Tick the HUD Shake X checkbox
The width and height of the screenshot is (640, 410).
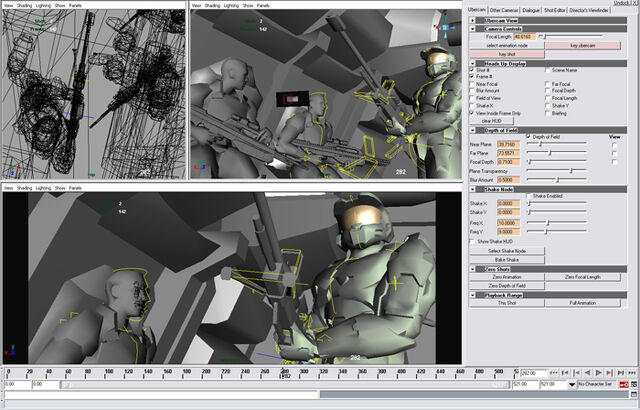pos(472,106)
